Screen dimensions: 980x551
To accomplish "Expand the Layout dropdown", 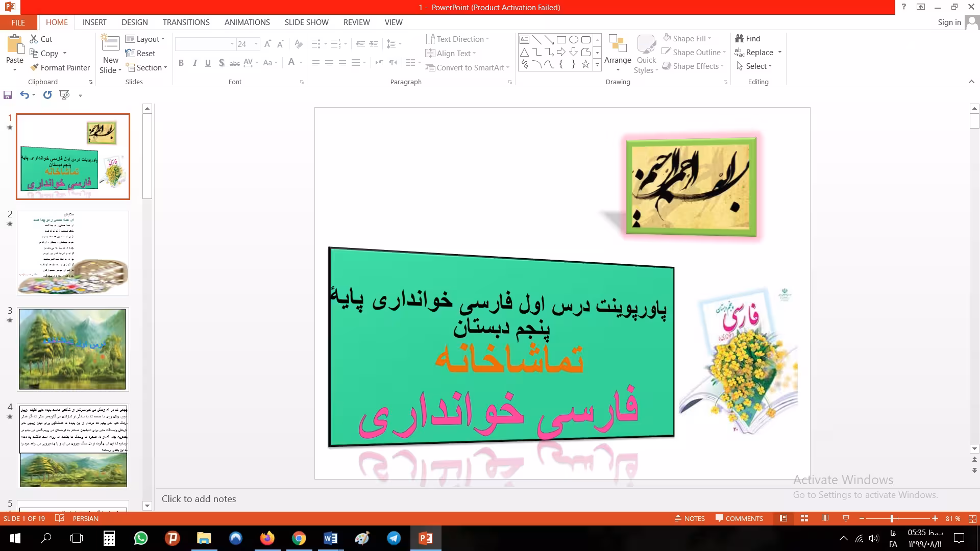I will pos(148,39).
